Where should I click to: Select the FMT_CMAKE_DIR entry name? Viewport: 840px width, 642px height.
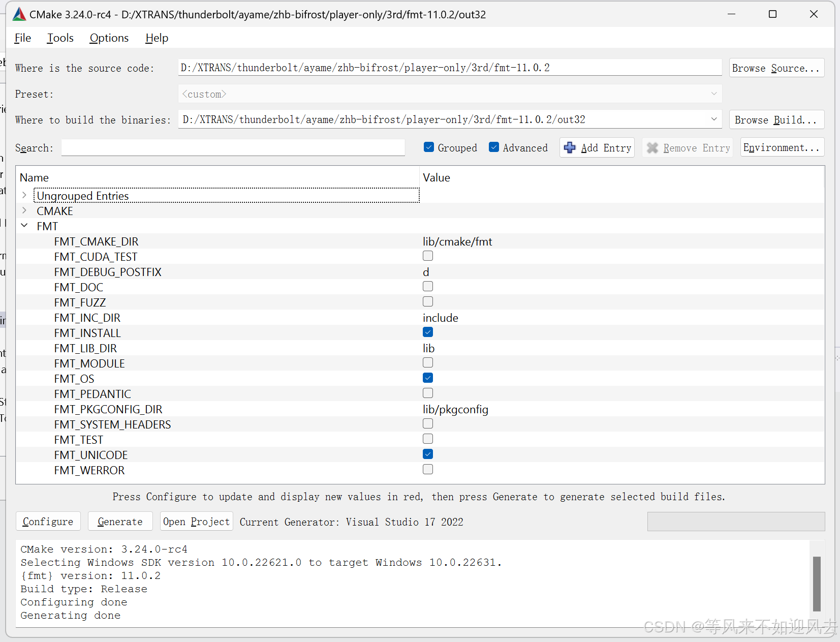96,241
